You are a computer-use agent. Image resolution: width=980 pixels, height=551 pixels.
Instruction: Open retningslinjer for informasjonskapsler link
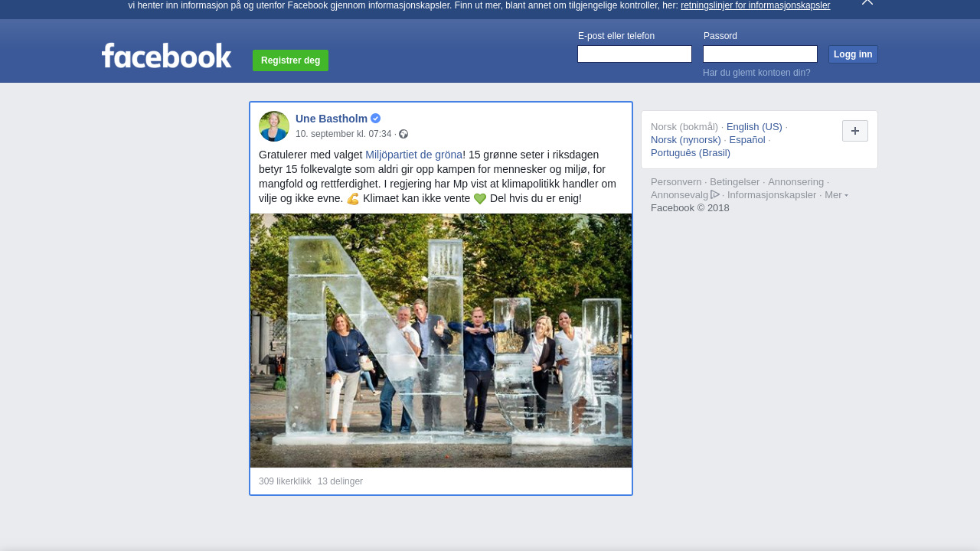click(x=755, y=5)
